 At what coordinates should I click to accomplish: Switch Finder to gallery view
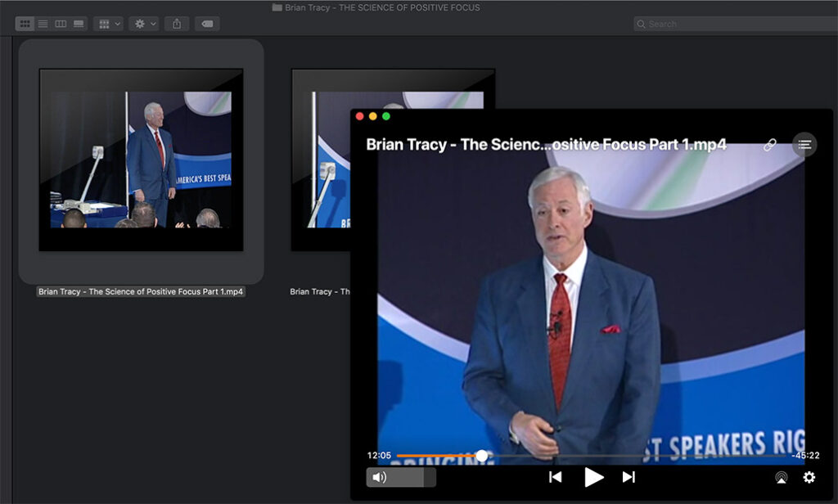click(x=79, y=24)
